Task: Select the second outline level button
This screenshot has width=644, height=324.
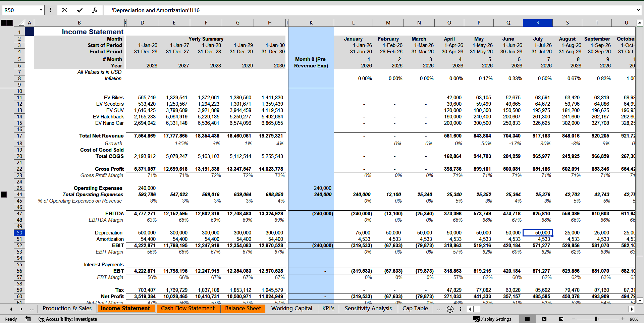Action: 10,23
